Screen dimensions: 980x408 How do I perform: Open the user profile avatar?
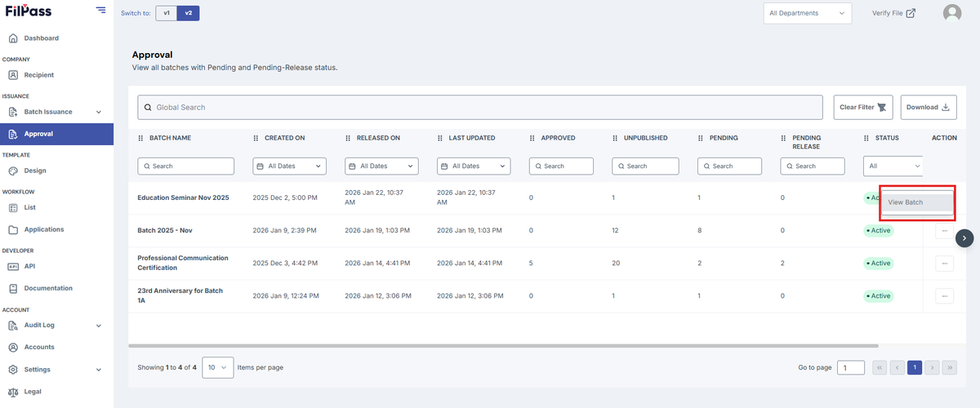[x=952, y=13]
